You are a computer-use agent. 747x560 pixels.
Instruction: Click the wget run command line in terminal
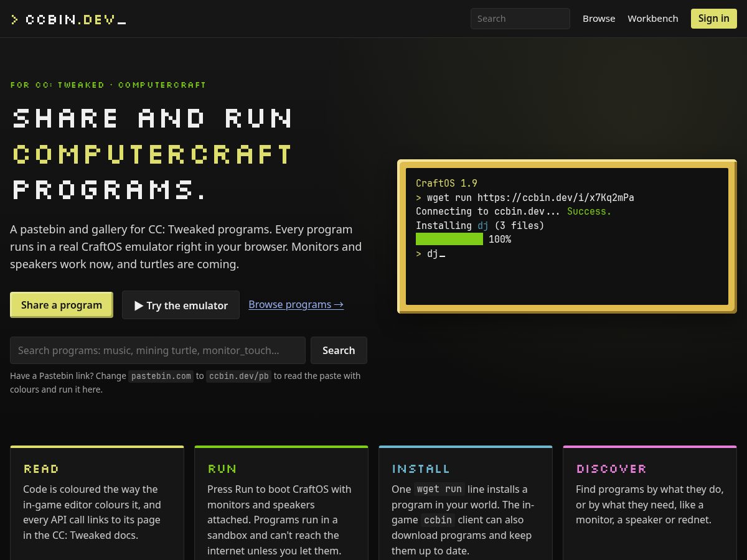coord(525,197)
